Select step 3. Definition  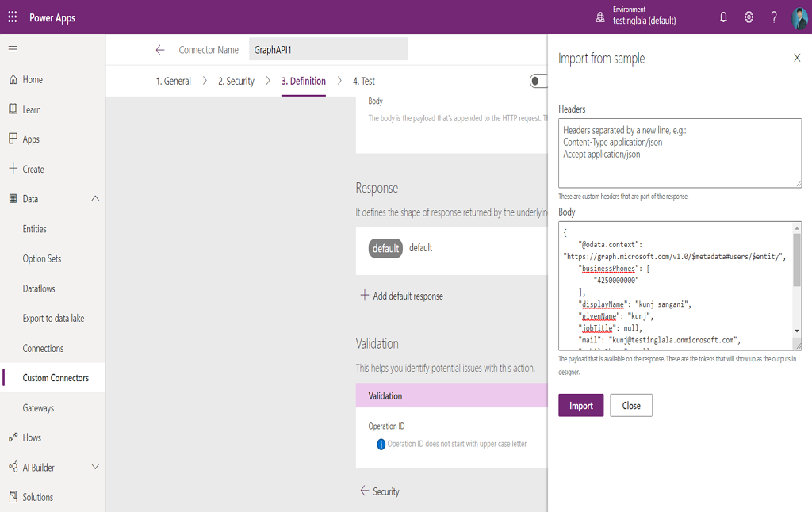point(304,81)
